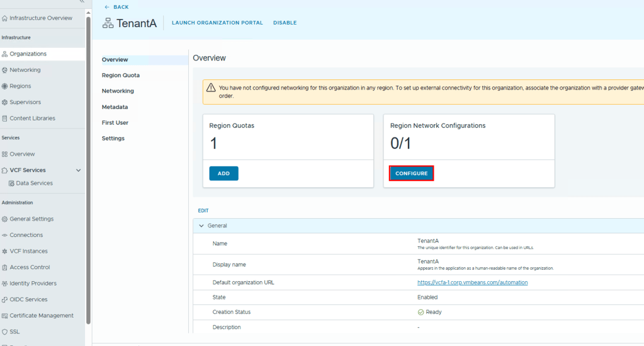Switch to the First User tab
Screen dimensions: 644x346
pyautogui.click(x=115, y=123)
